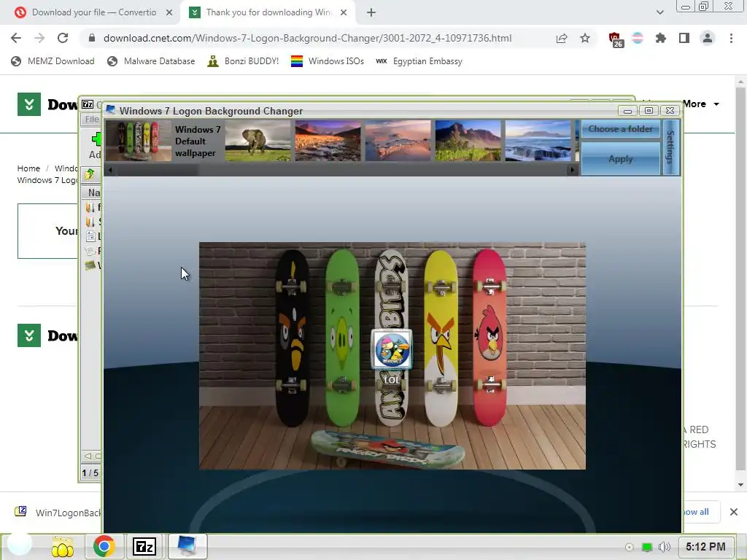This screenshot has height=560, width=747.
Task: Click the page scrollbar down arrow
Action: pos(740,485)
